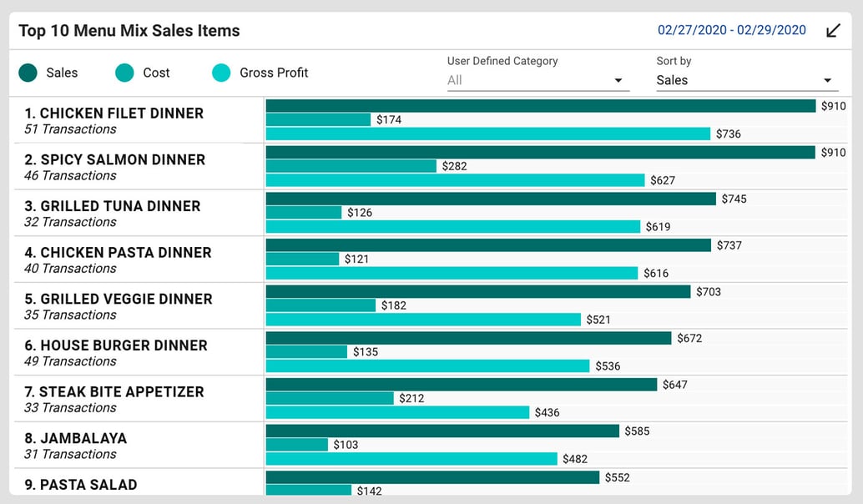Open the Sort by dropdown showing Sales
863x504 pixels.
pos(743,80)
